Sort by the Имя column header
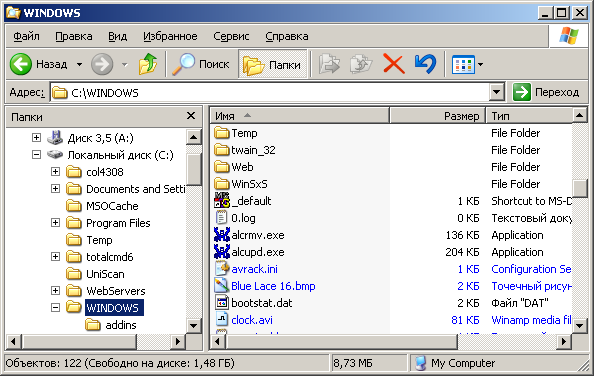This screenshot has height=376, width=594. [x=299, y=116]
